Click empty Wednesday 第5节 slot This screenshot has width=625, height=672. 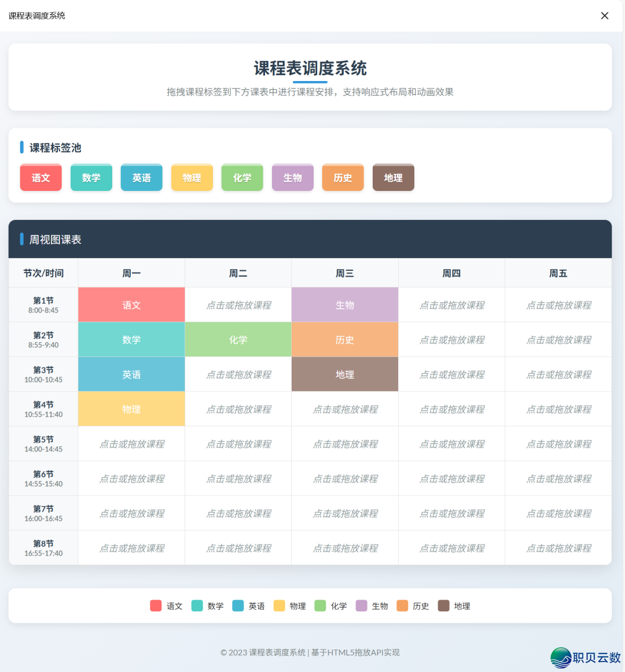pos(345,443)
